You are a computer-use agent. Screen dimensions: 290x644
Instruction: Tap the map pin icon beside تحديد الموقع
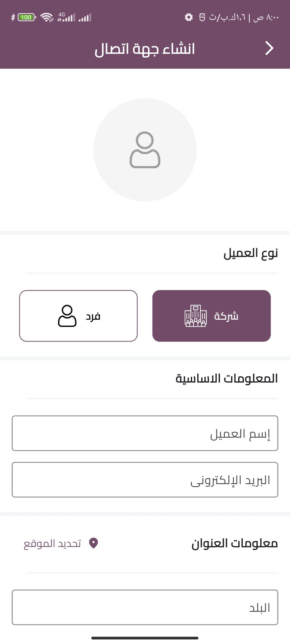point(93,543)
